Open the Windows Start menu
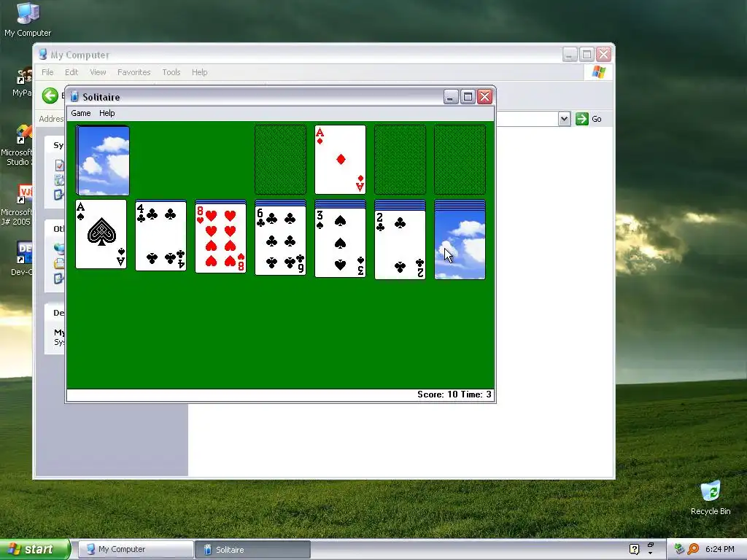 35,549
